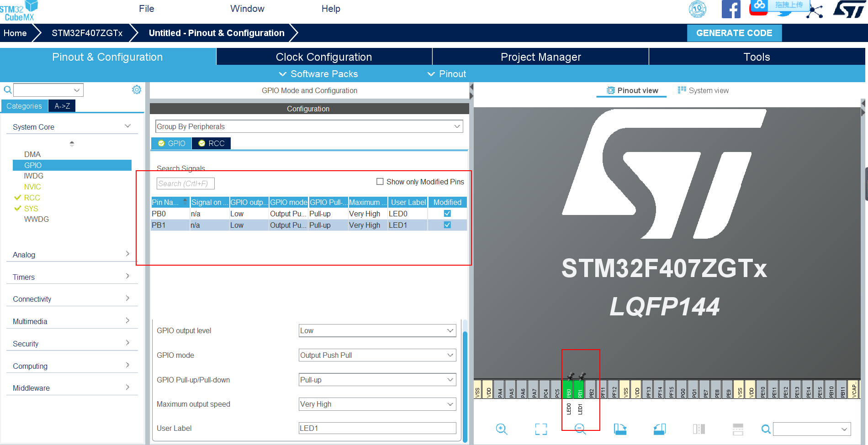868x445 pixels.
Task: Click the collapse arrows beside GPIO Mode panel
Action: pos(471,91)
